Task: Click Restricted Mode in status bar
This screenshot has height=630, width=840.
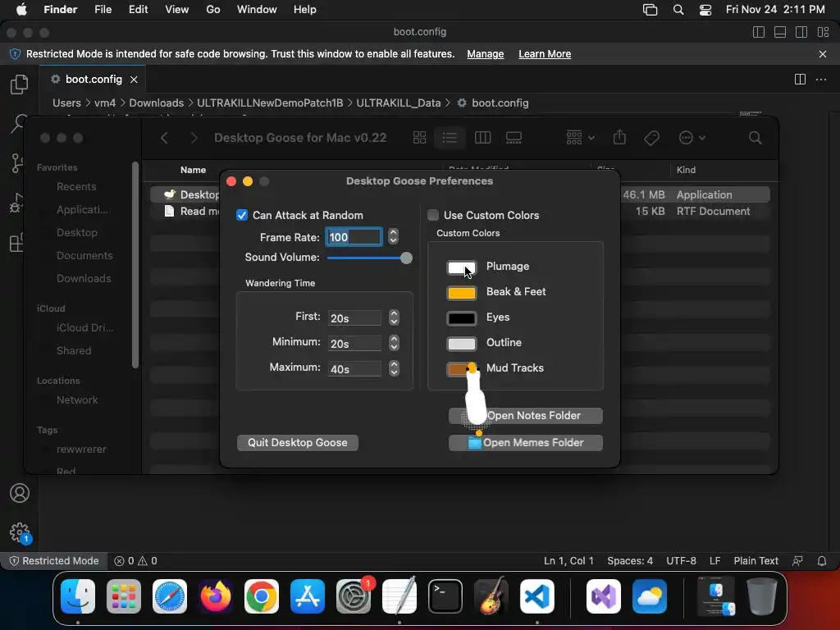Action: click(54, 561)
